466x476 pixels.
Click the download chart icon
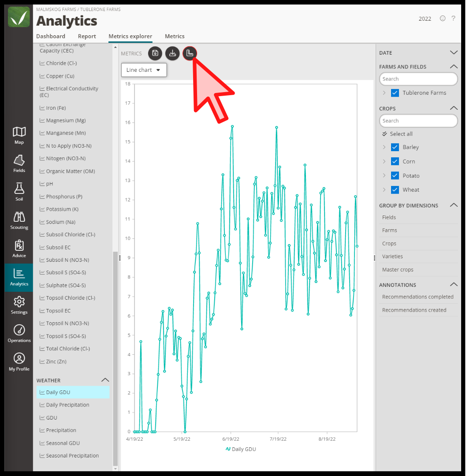(x=172, y=53)
